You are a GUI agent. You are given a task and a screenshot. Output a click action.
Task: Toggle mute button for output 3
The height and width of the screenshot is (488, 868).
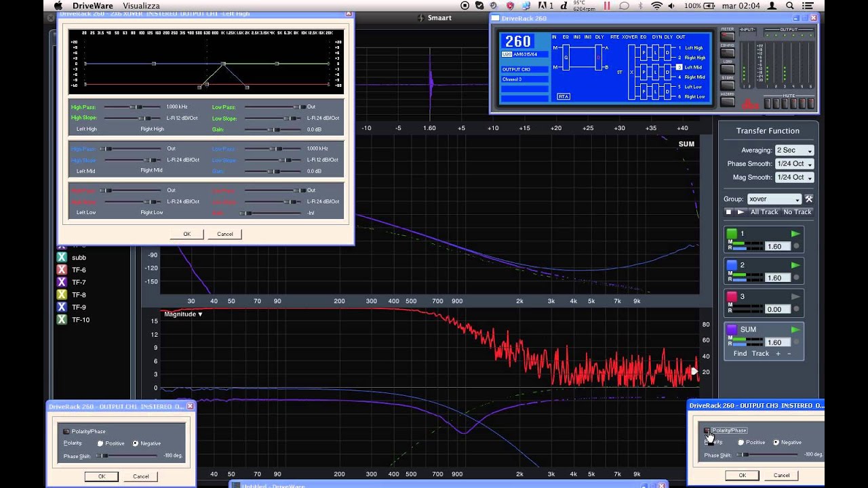[x=785, y=103]
